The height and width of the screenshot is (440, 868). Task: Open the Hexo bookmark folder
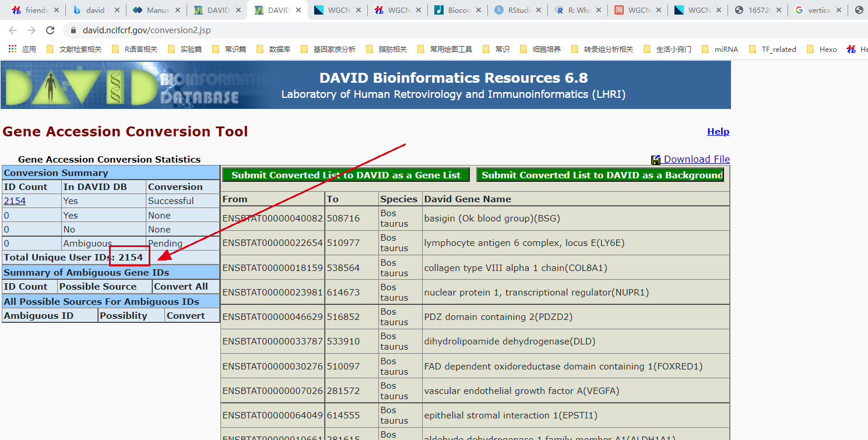point(822,50)
